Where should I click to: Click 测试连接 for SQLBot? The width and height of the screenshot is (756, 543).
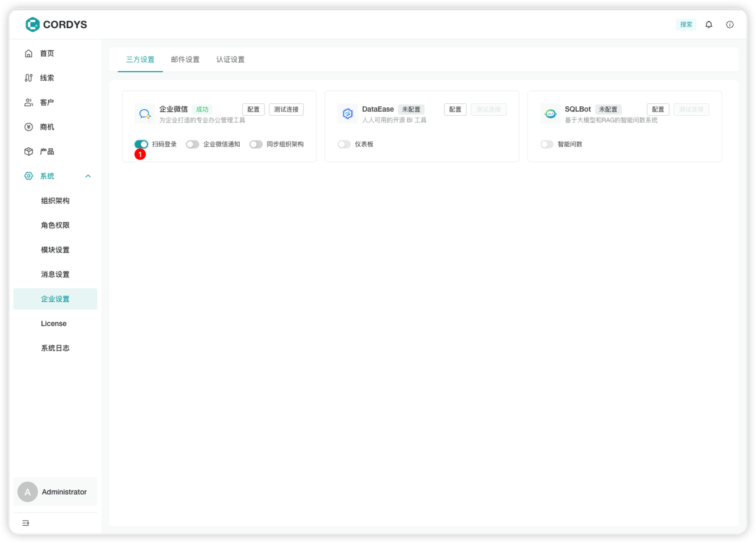(692, 110)
